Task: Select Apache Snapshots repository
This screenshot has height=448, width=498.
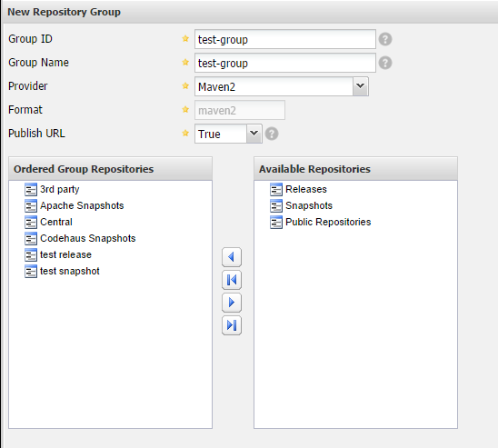Action: coord(82,205)
